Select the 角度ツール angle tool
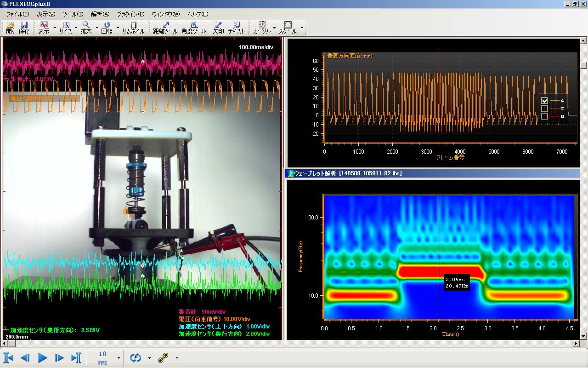Viewport: 588px width, 368px height. [x=194, y=28]
